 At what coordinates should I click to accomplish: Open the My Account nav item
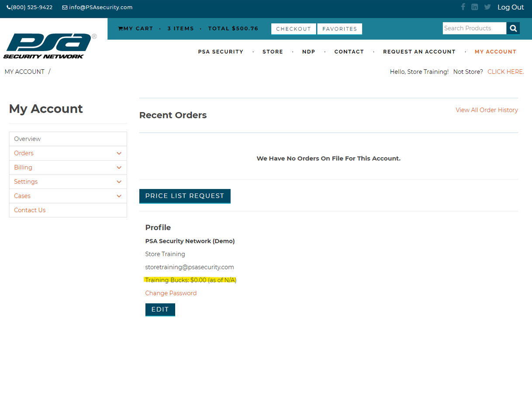[x=495, y=51]
